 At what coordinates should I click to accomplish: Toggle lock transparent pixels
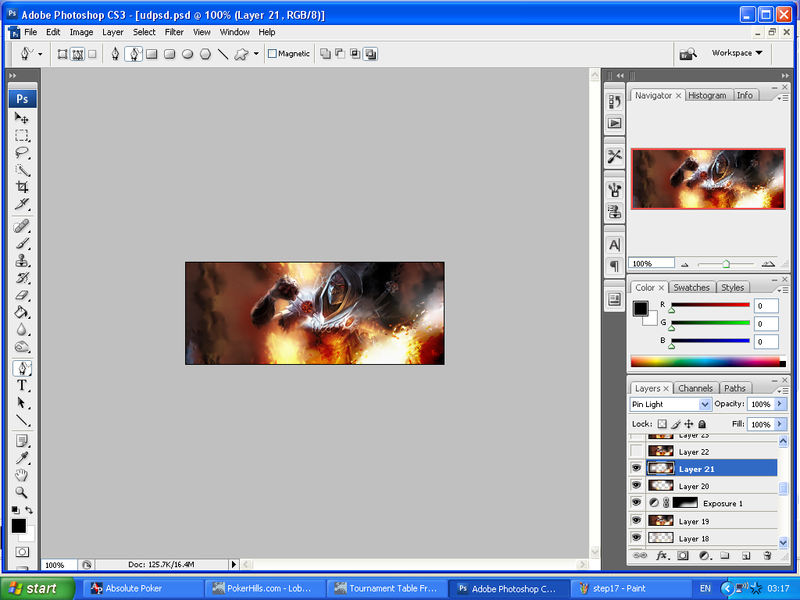[x=662, y=424]
